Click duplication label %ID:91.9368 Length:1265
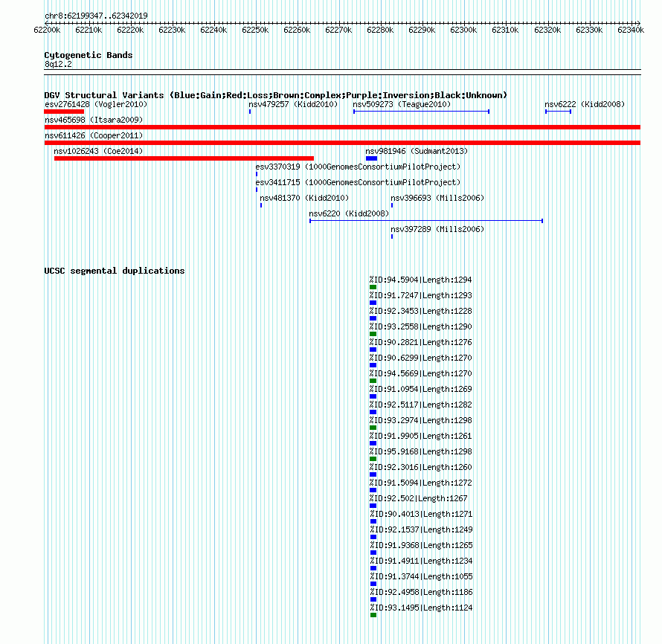 421,545
